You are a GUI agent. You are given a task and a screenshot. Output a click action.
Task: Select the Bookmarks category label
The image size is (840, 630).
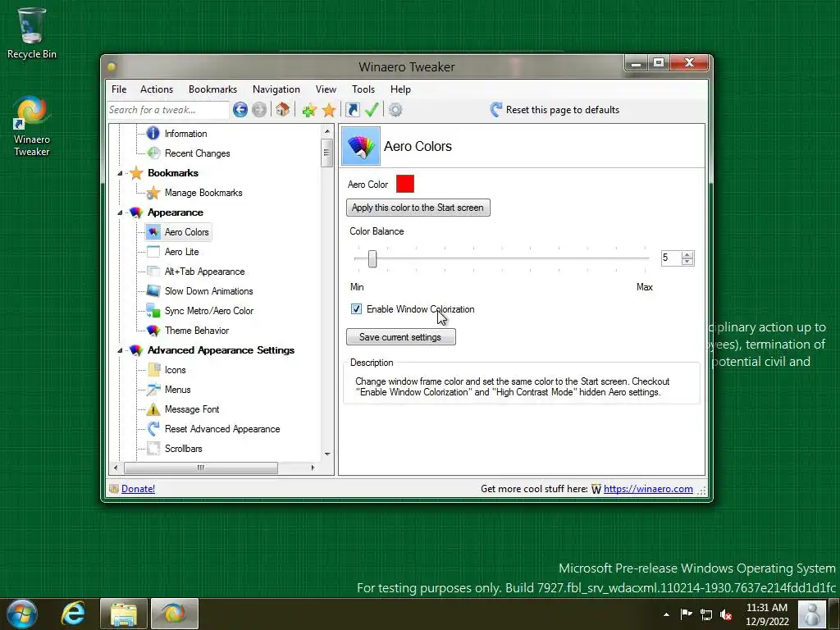click(x=172, y=173)
